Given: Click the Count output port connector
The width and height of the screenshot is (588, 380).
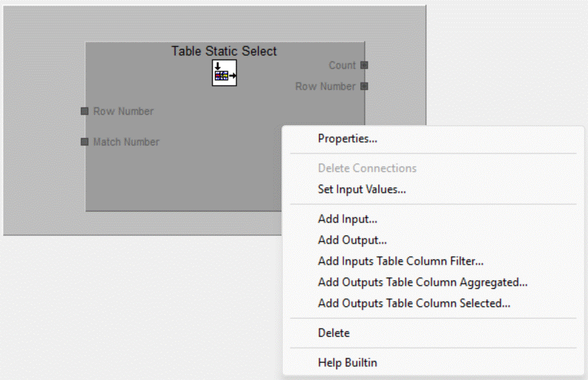Looking at the screenshot, I should (364, 65).
